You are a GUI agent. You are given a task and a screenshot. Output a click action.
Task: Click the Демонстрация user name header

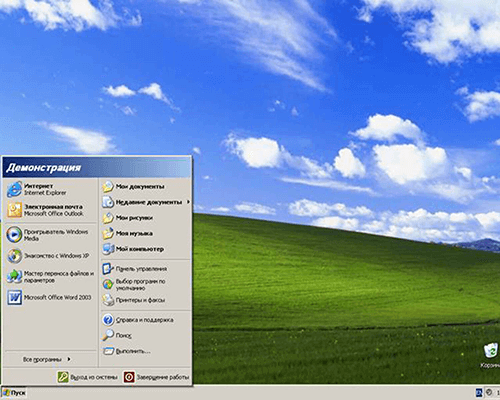[43, 167]
